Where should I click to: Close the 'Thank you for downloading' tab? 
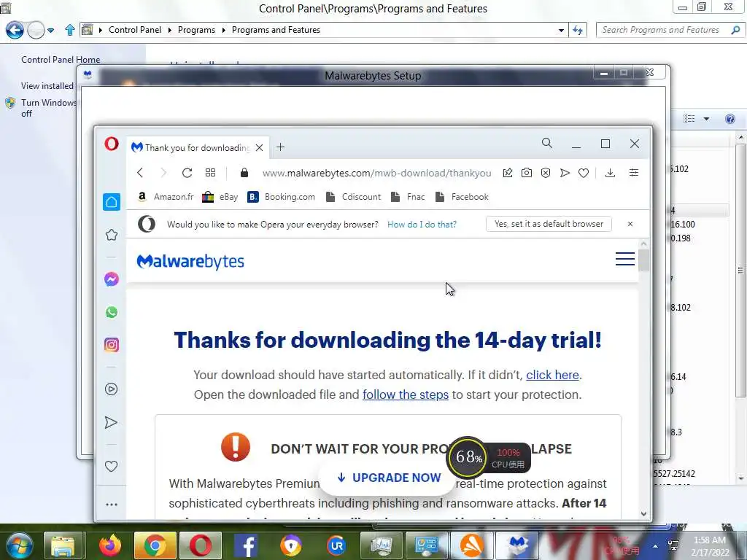(259, 147)
